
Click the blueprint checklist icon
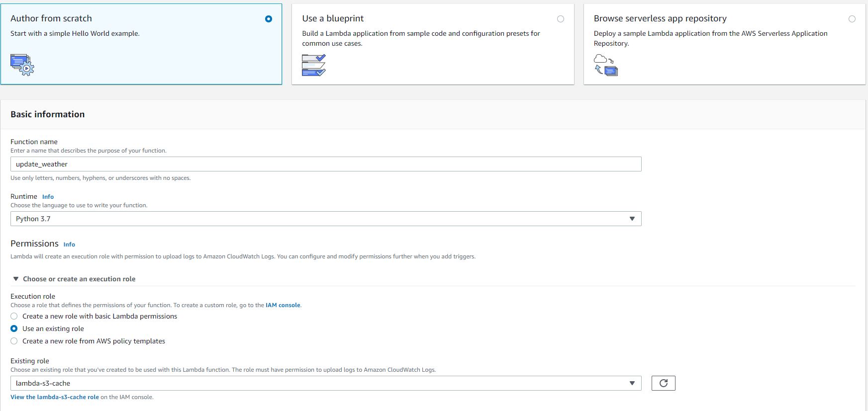click(313, 65)
